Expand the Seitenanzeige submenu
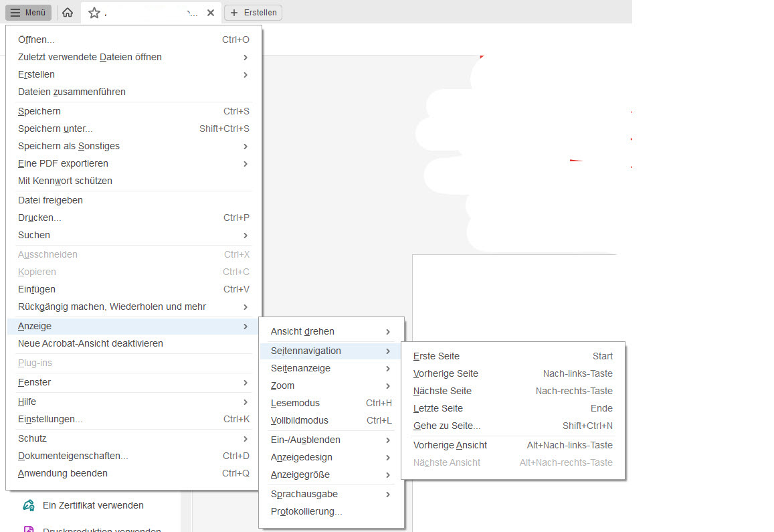 (330, 369)
